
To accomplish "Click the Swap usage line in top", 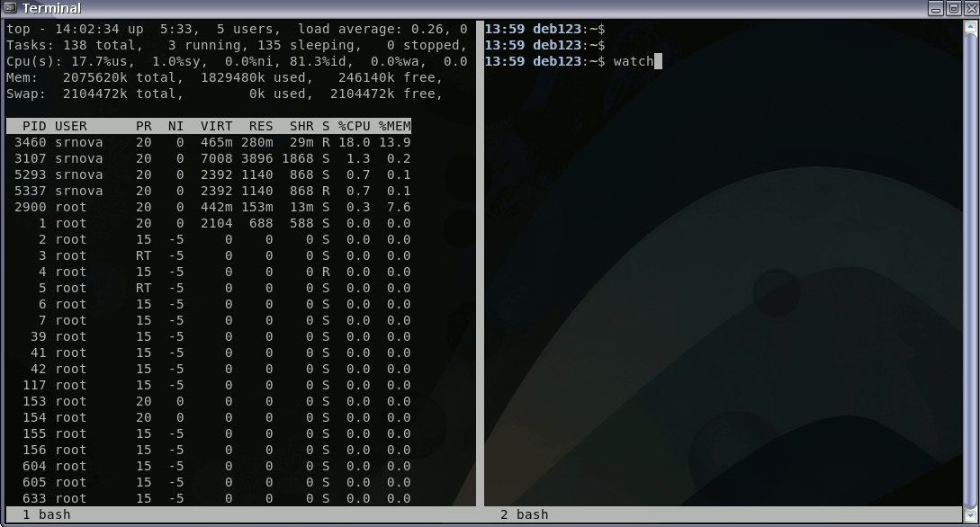I will (223, 94).
